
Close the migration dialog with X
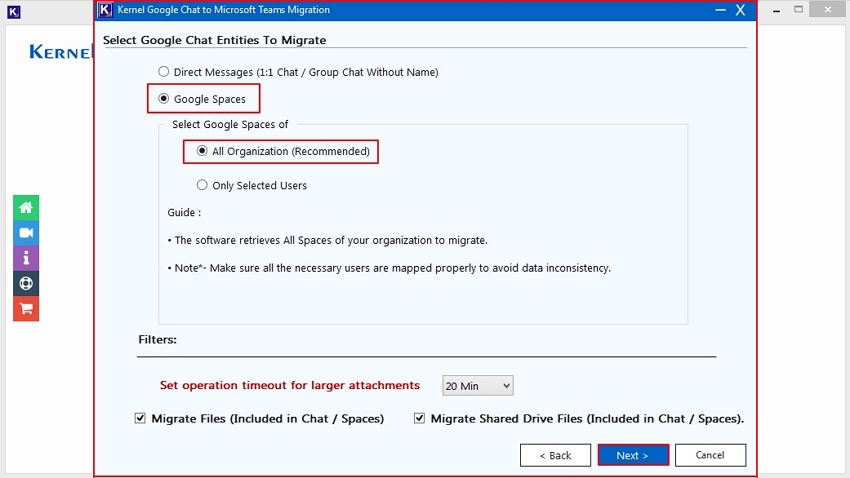(x=740, y=10)
